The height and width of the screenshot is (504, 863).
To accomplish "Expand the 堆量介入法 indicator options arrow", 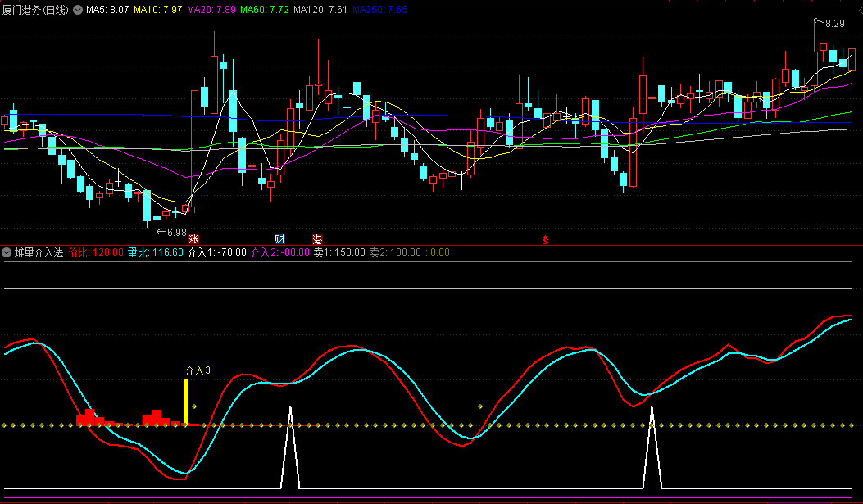I will point(7,252).
